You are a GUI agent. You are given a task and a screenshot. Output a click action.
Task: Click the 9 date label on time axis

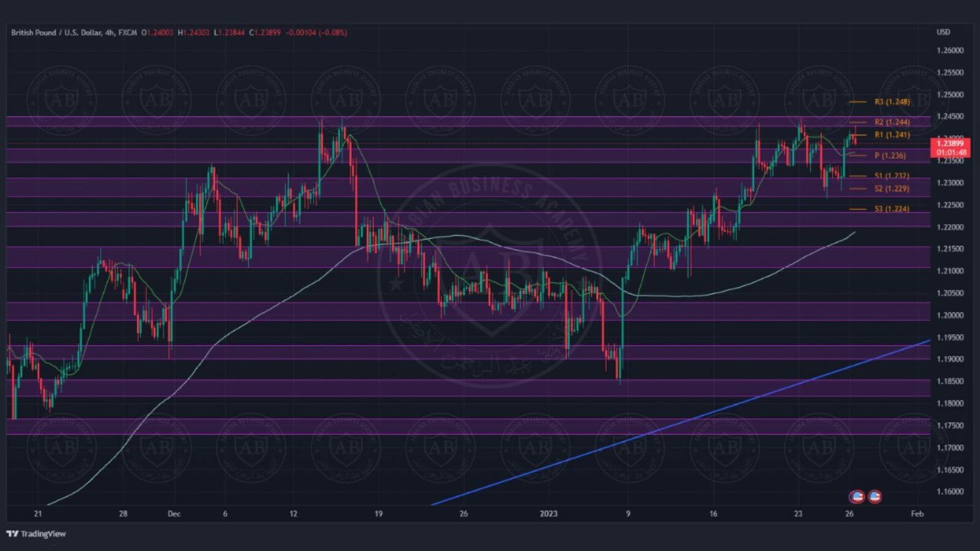click(x=628, y=514)
